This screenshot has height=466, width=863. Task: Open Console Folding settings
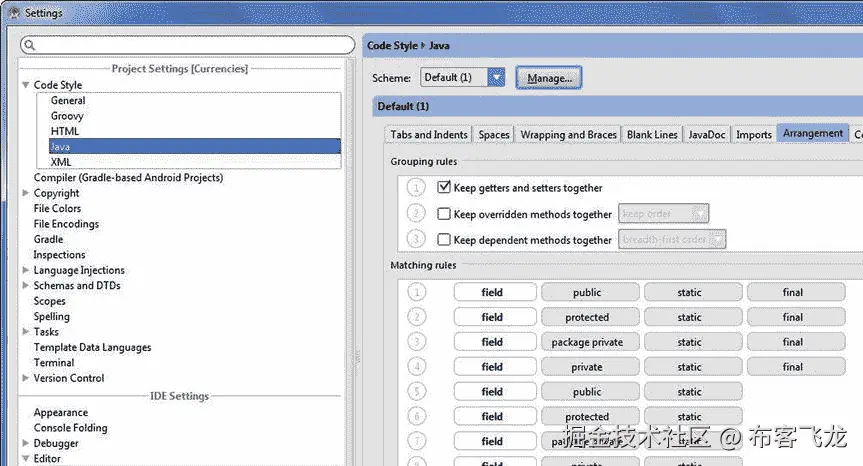tap(70, 427)
